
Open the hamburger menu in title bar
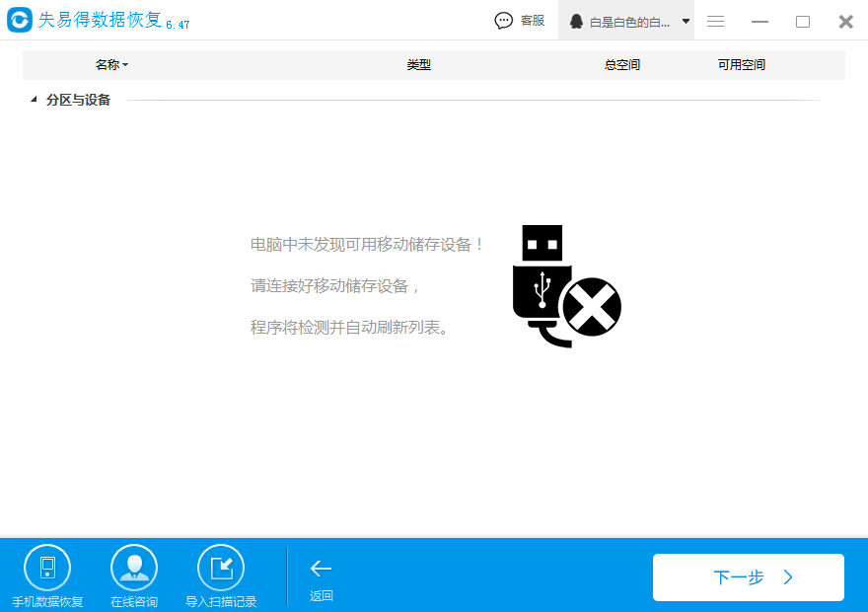click(x=715, y=20)
